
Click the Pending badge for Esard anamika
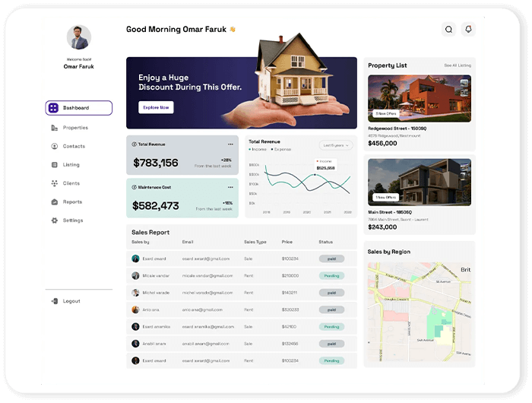coord(331,327)
